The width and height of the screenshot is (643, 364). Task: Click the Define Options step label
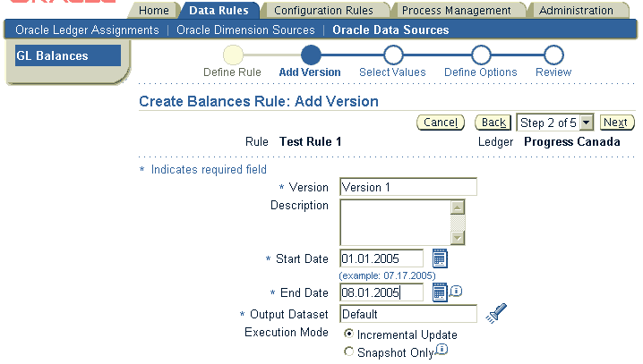point(481,72)
